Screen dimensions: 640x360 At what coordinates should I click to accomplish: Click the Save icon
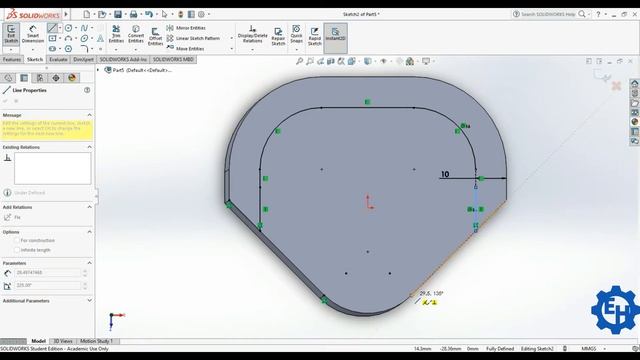tap(118, 14)
